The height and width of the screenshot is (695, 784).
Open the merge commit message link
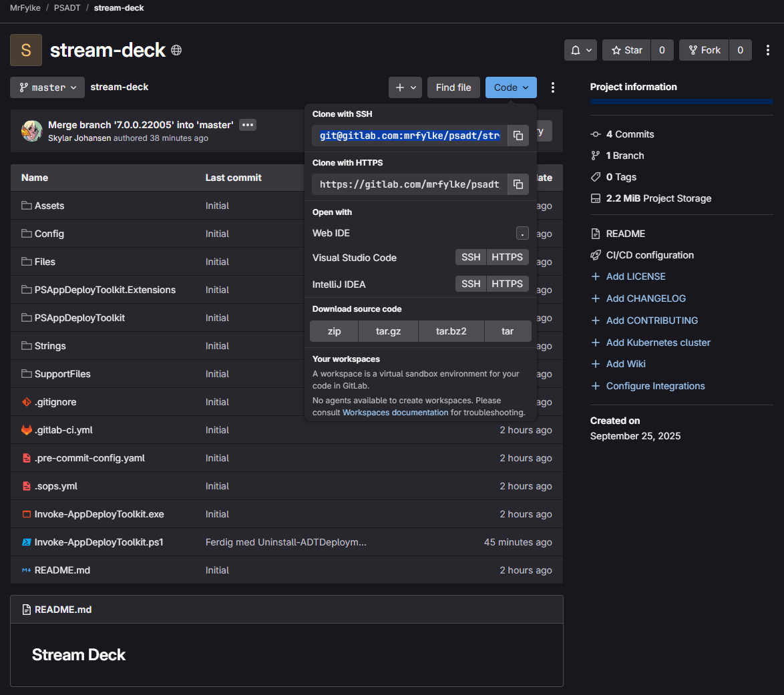(x=140, y=125)
